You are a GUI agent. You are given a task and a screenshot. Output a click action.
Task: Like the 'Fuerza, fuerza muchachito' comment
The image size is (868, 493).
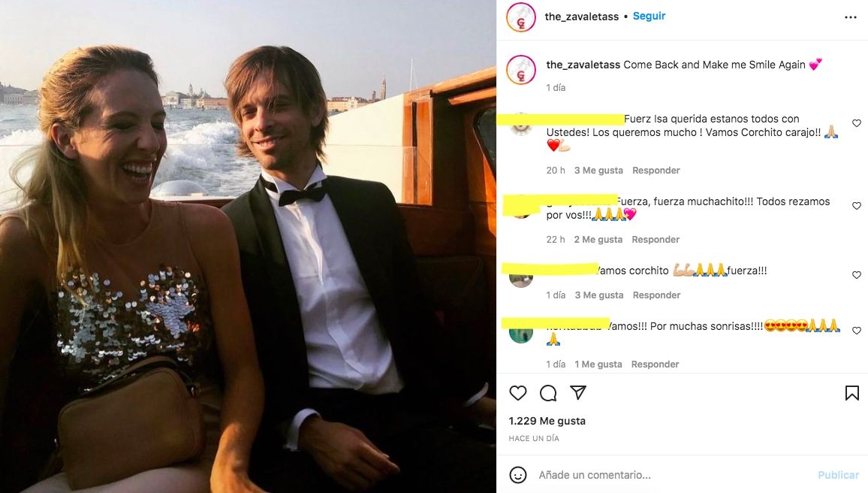[857, 206]
